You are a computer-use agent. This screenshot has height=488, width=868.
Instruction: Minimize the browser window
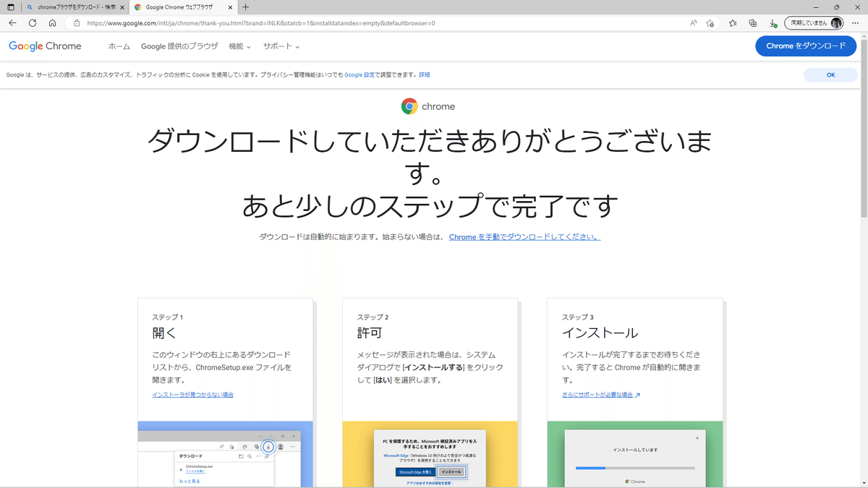tap(817, 7)
